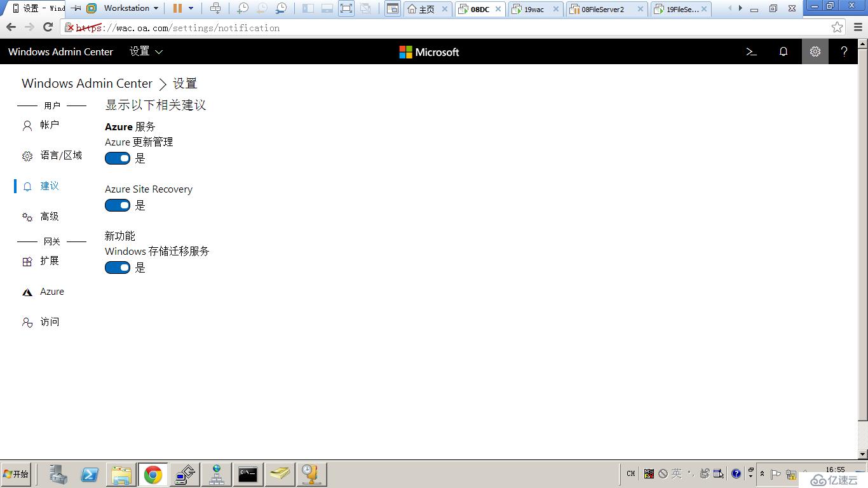Click the Azure 服务 section label

pyautogui.click(x=130, y=126)
